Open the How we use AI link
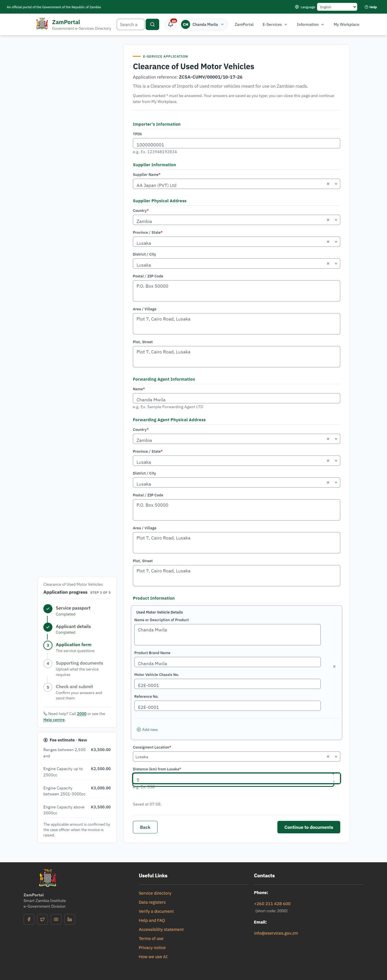This screenshot has width=387, height=980. point(153,956)
